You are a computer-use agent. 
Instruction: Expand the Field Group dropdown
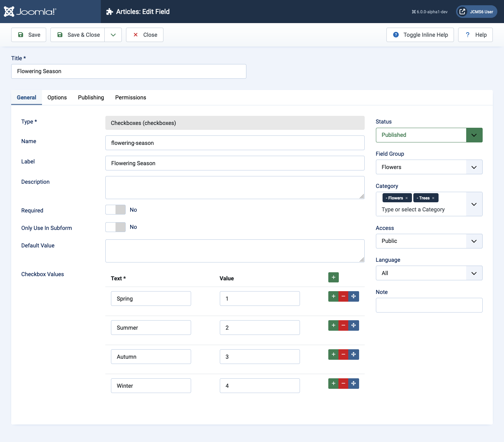(429, 167)
